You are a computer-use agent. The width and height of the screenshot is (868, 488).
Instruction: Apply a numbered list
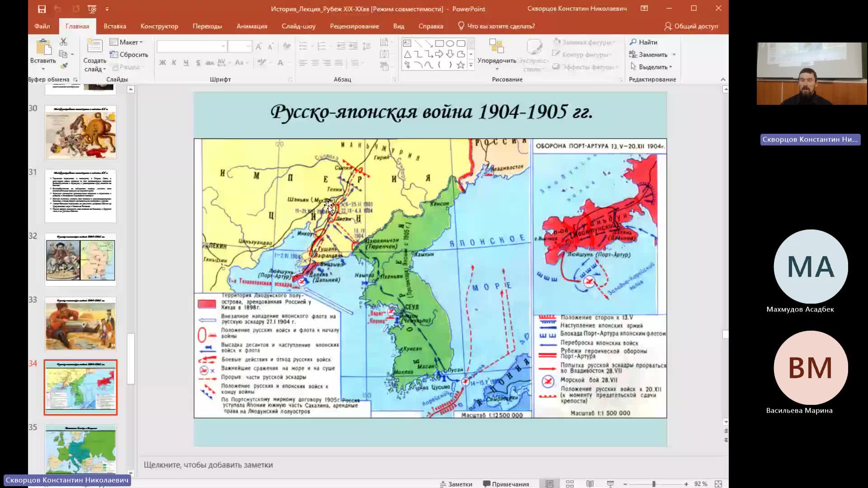pos(321,46)
